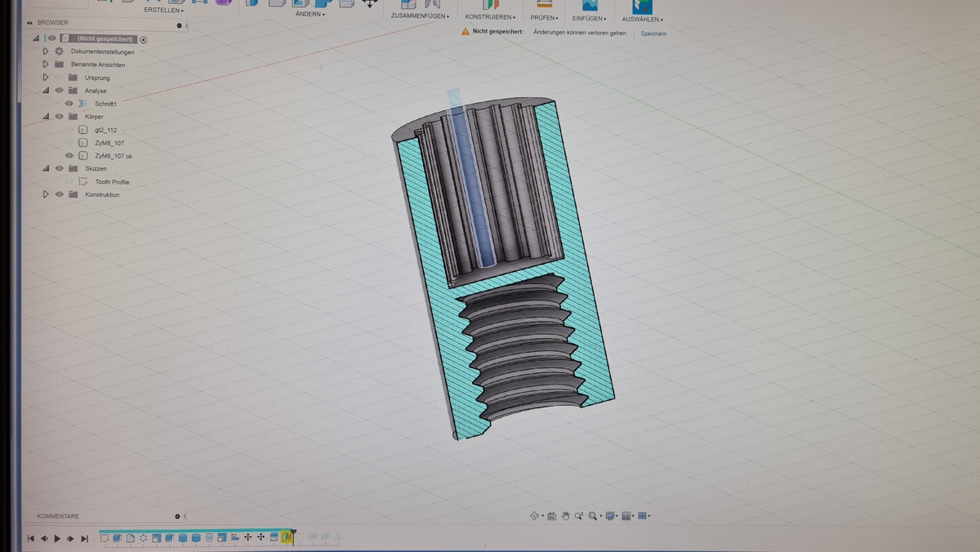Open the ERSTELLEN menu
Image resolution: width=980 pixels, height=552 pixels.
164,10
